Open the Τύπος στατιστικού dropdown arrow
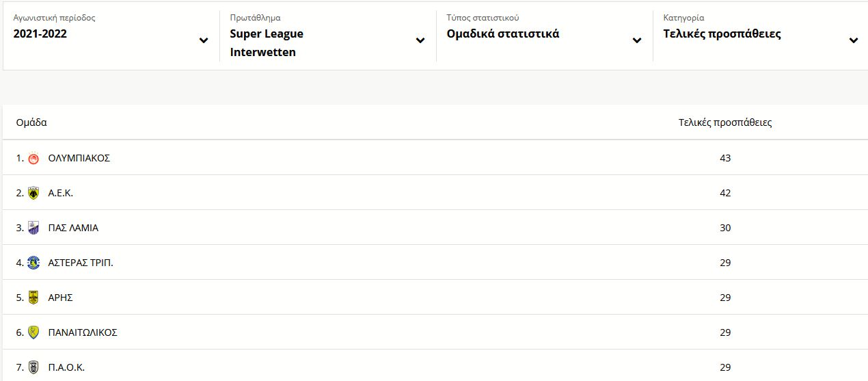This screenshot has height=381, width=868. 637,40
